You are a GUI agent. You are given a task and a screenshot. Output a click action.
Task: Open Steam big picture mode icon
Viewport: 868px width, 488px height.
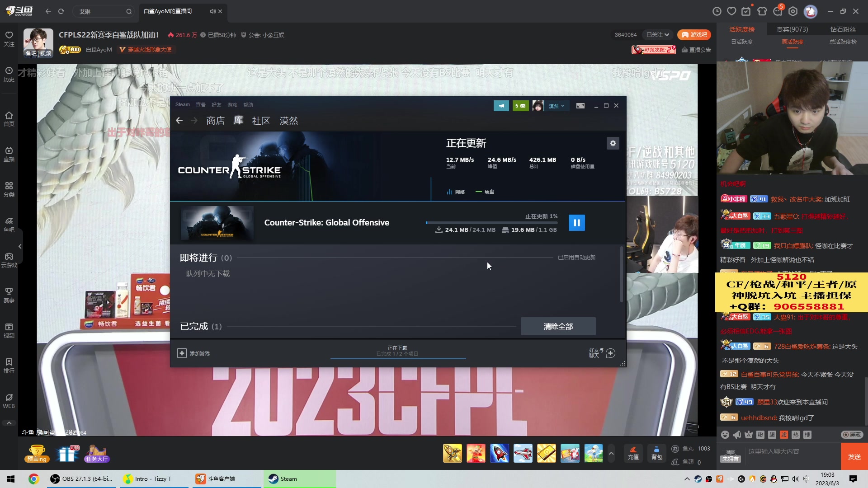(x=580, y=106)
